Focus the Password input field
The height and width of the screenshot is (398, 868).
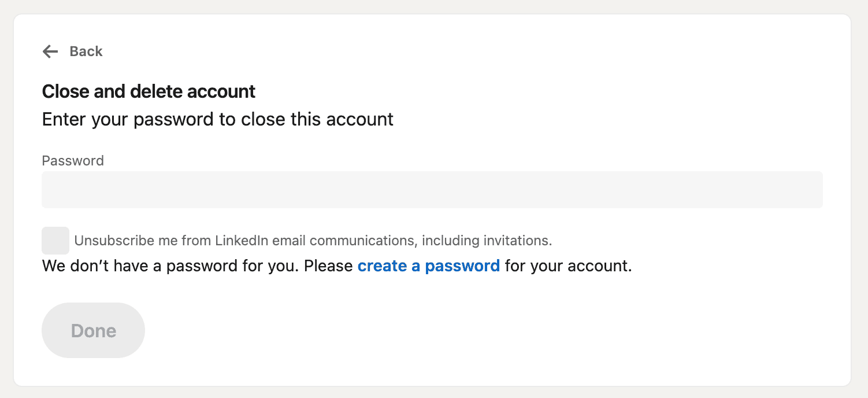(x=432, y=190)
